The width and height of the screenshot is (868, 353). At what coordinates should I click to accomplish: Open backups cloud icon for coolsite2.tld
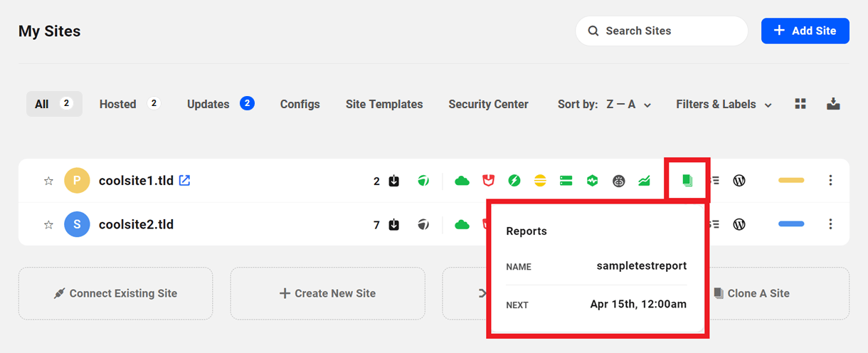pyautogui.click(x=462, y=225)
